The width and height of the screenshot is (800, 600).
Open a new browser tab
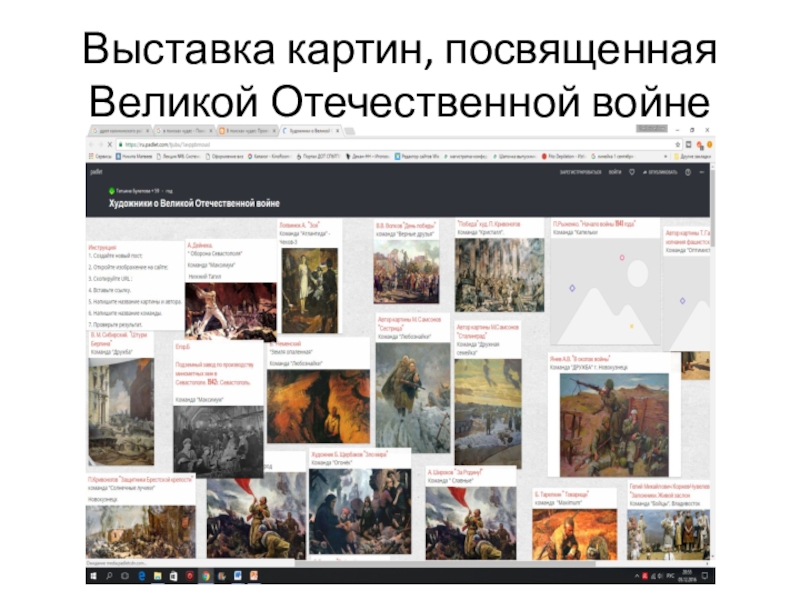(350, 132)
